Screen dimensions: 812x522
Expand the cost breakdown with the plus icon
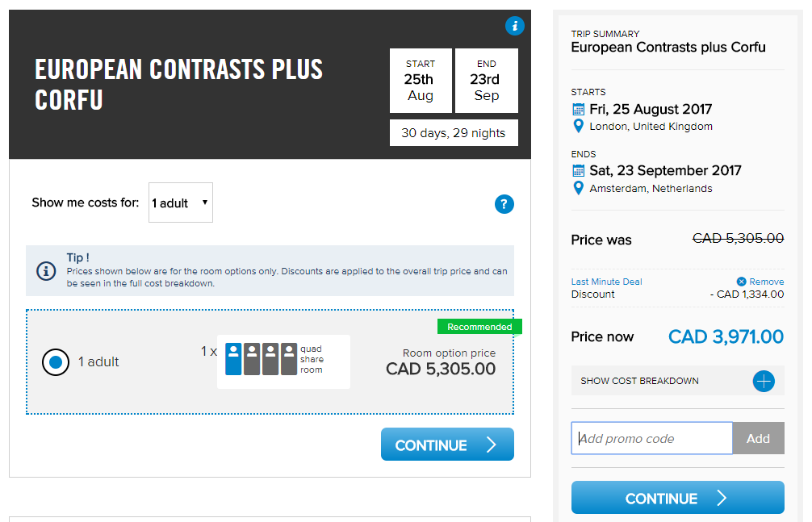(764, 381)
